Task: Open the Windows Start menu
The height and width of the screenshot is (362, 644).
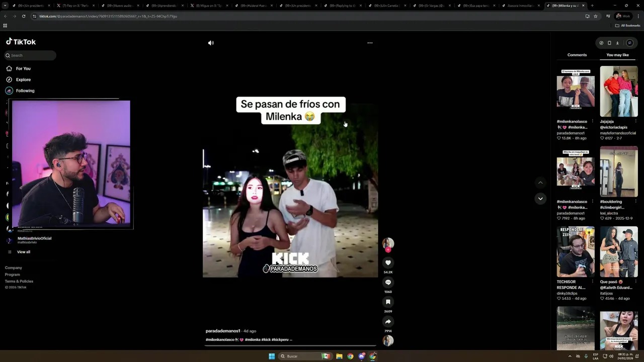Action: tap(272, 356)
